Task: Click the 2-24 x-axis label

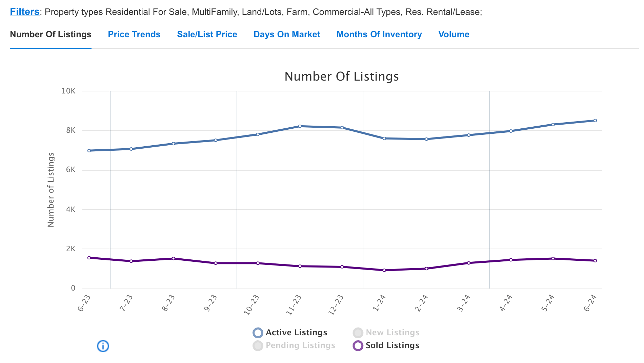Action: (421, 303)
